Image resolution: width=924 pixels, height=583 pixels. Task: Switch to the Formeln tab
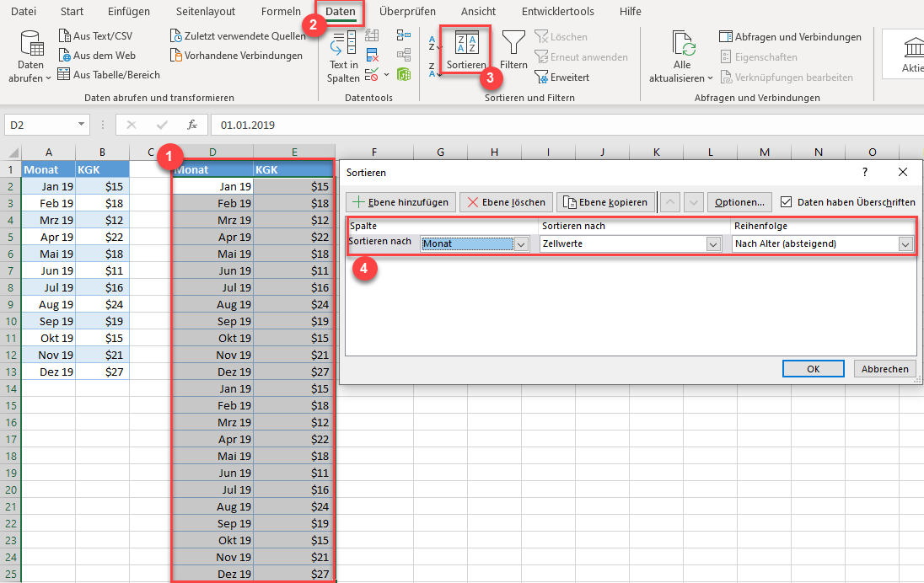pos(281,11)
